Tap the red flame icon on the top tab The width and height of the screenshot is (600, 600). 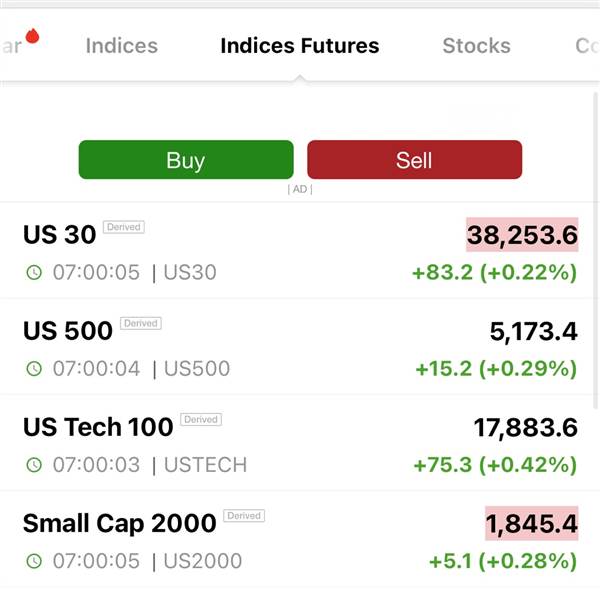point(32,36)
